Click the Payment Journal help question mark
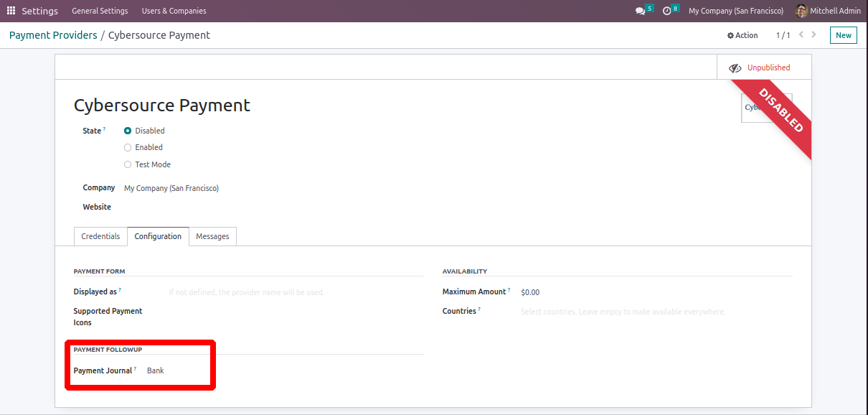This screenshot has height=415, width=868. point(135,369)
